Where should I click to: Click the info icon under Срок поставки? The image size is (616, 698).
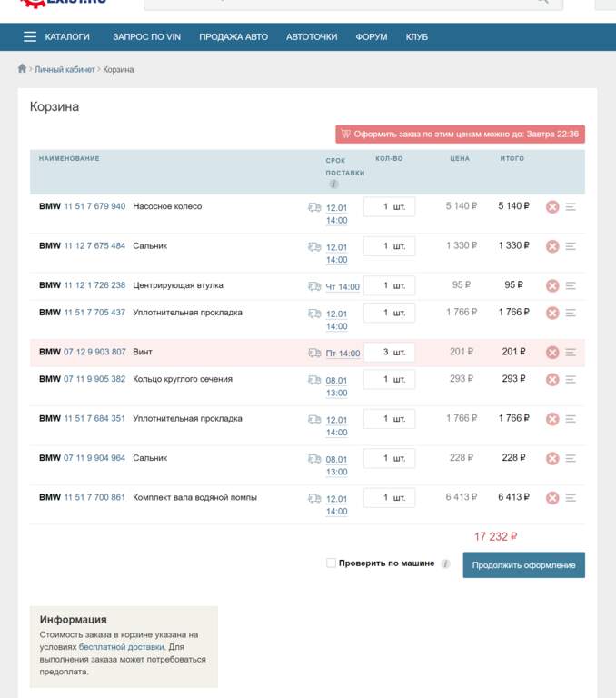click(x=333, y=184)
